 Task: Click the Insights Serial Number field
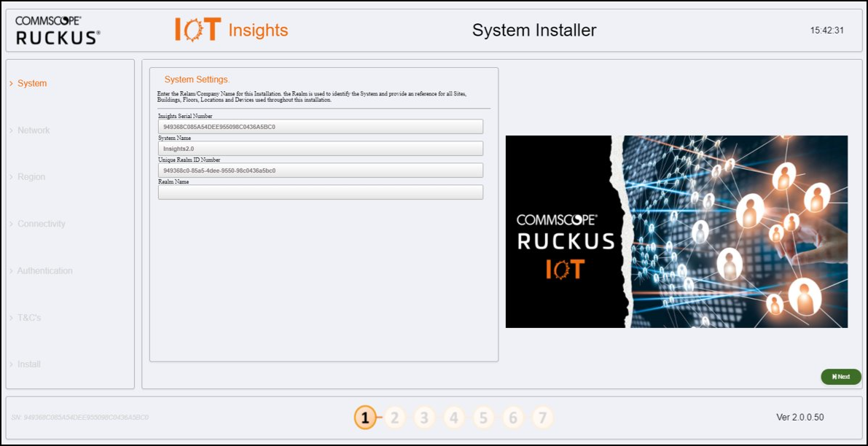tap(321, 127)
